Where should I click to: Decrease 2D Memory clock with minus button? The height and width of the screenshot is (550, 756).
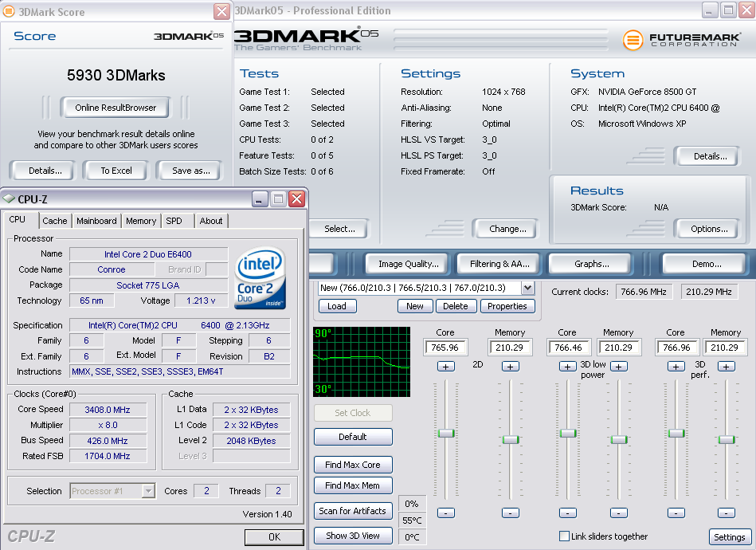click(x=510, y=513)
